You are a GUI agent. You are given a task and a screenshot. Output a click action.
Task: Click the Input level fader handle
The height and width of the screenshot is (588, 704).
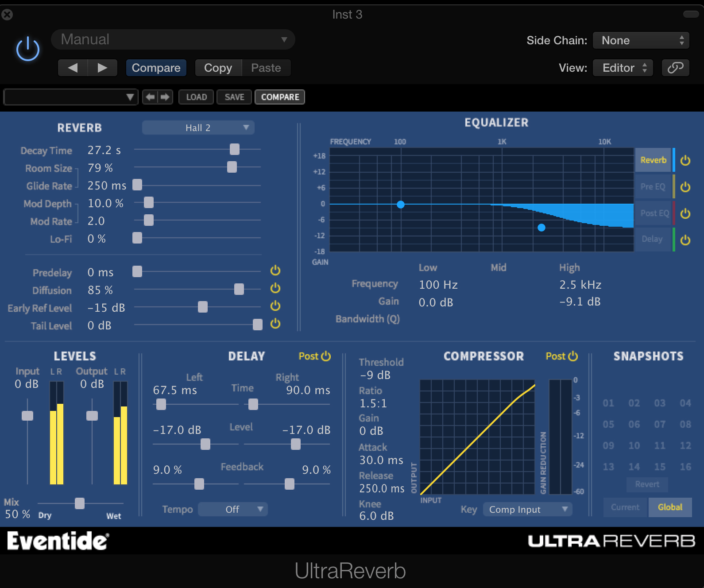pyautogui.click(x=27, y=416)
